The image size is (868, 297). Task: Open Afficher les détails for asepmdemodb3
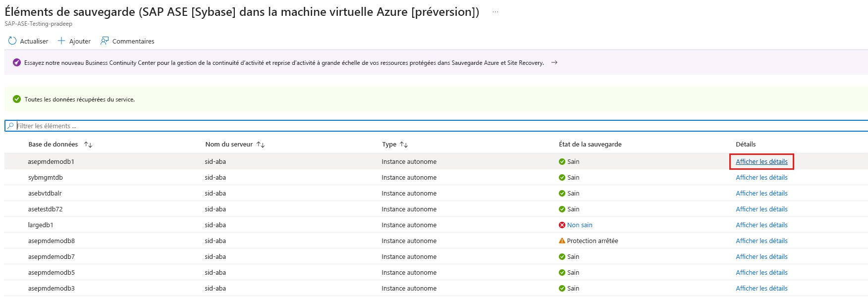point(761,289)
